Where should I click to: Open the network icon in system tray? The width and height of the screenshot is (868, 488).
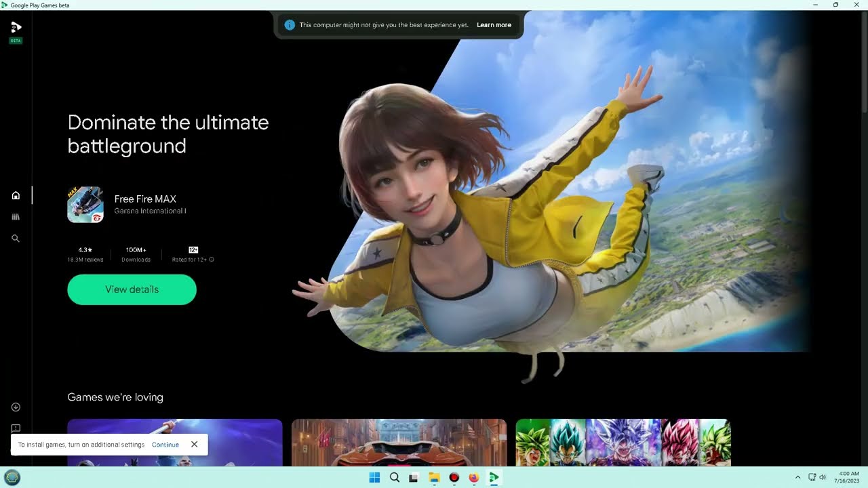(812, 477)
